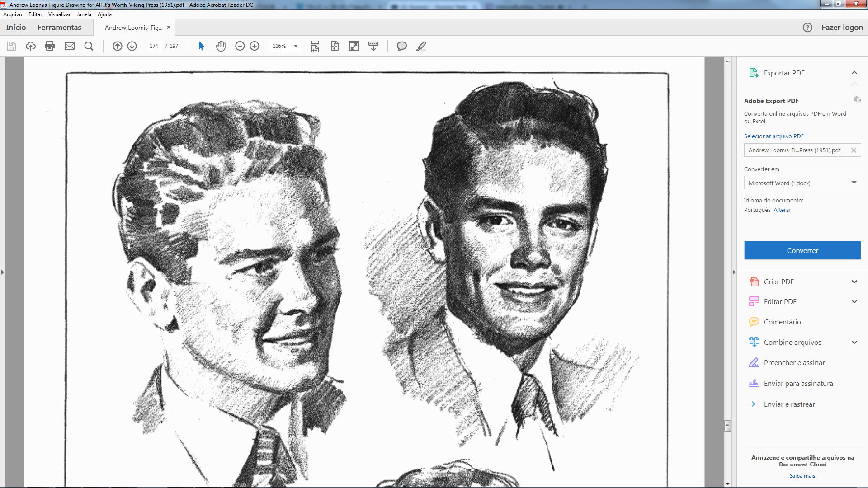Open the Editar menu
This screenshot has height=488, width=868.
35,14
